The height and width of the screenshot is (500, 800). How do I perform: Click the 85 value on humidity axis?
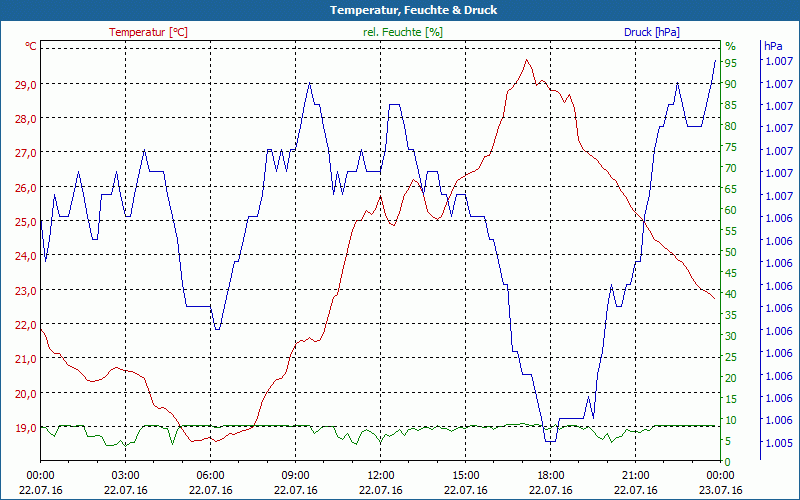731,105
